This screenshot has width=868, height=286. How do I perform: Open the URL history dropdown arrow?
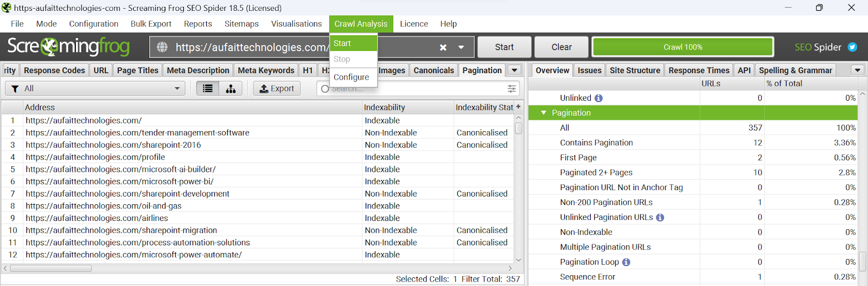[461, 47]
